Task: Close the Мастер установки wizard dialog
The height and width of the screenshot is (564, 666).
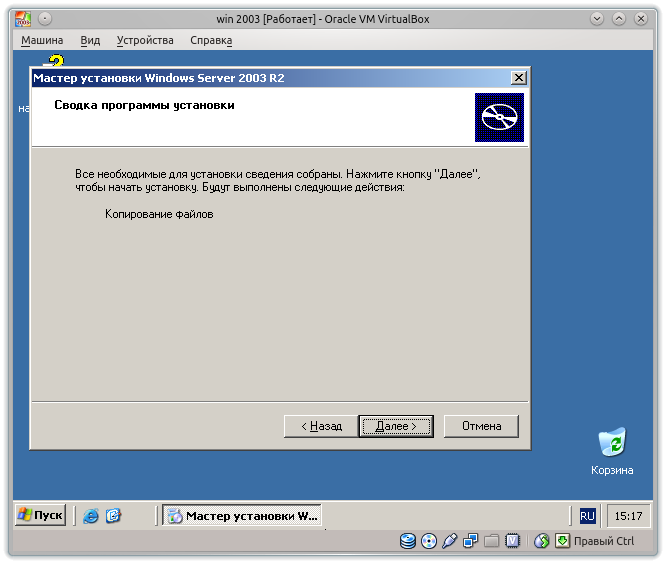Action: (x=519, y=78)
